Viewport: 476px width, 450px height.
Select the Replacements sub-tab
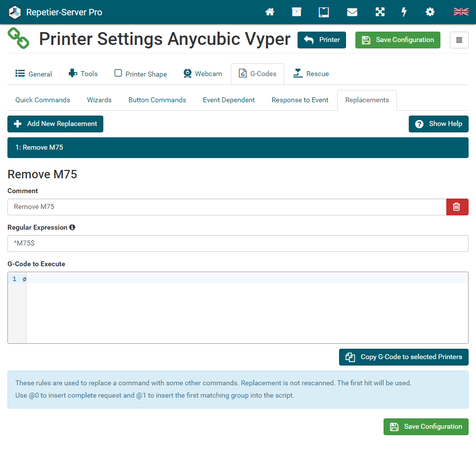pyautogui.click(x=367, y=100)
